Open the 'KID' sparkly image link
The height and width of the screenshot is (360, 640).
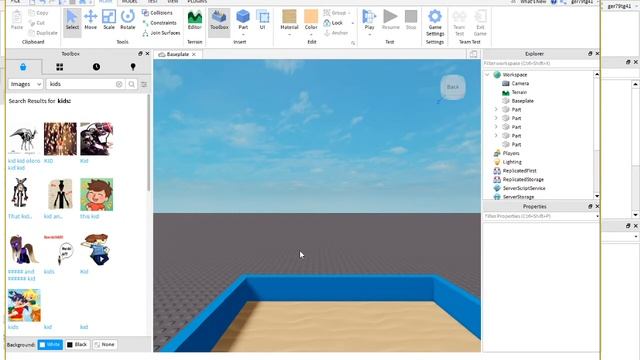point(48,161)
